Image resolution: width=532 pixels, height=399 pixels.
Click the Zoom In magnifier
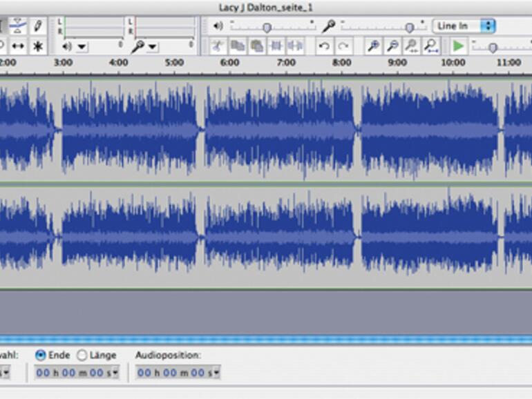click(373, 46)
